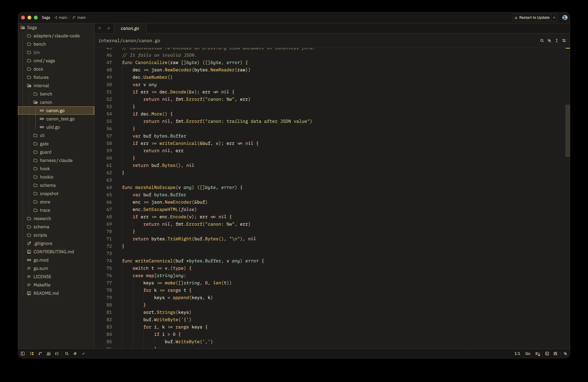Click the Restart to Update button
Screen dimensions: 588x382
point(532,18)
